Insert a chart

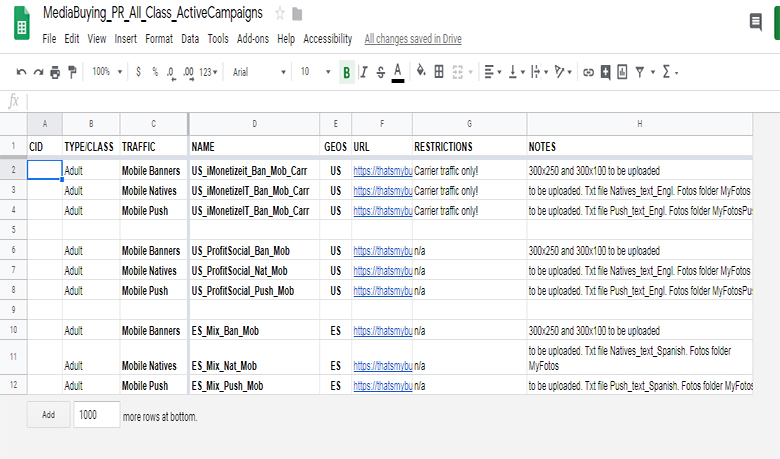(x=622, y=73)
